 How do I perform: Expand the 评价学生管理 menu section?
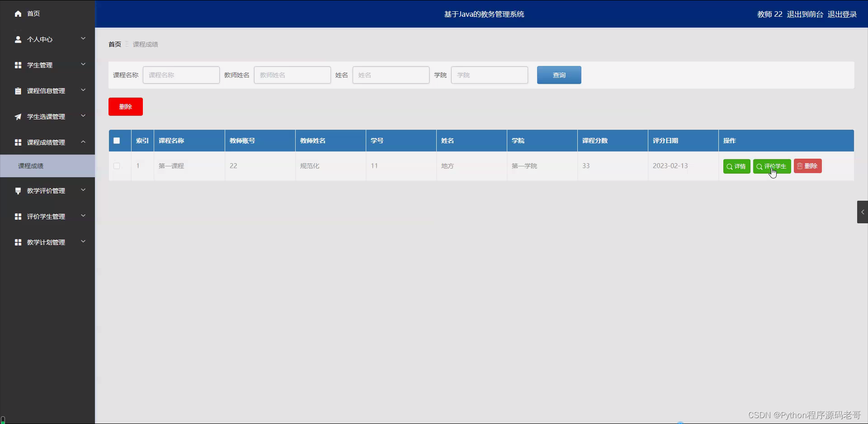click(83, 216)
